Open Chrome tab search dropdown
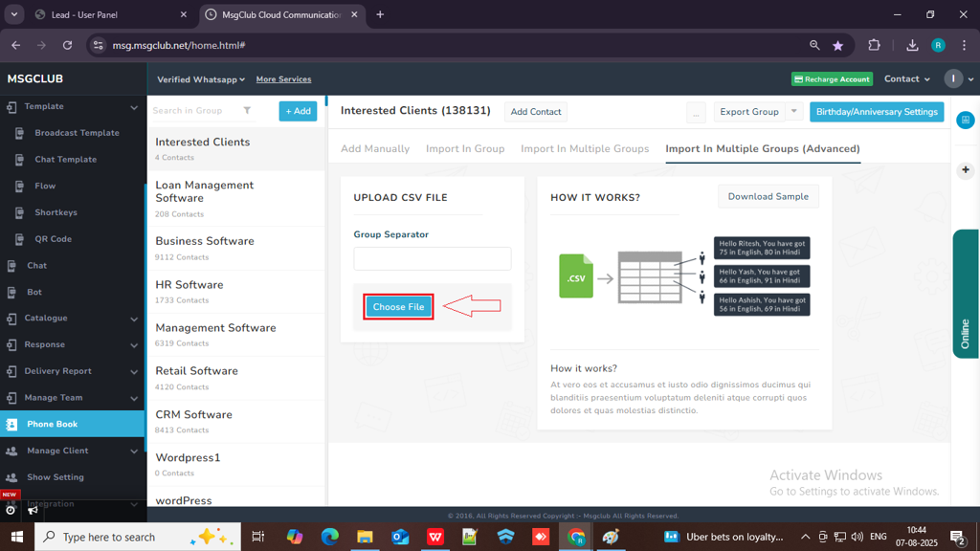 13,14
